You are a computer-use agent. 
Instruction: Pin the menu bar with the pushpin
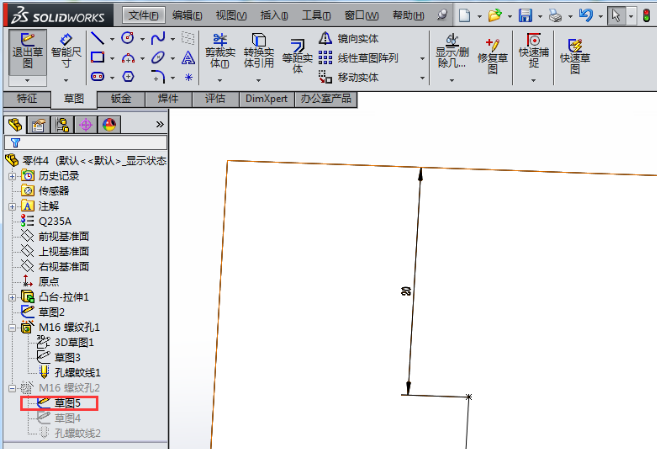pyautogui.click(x=441, y=15)
